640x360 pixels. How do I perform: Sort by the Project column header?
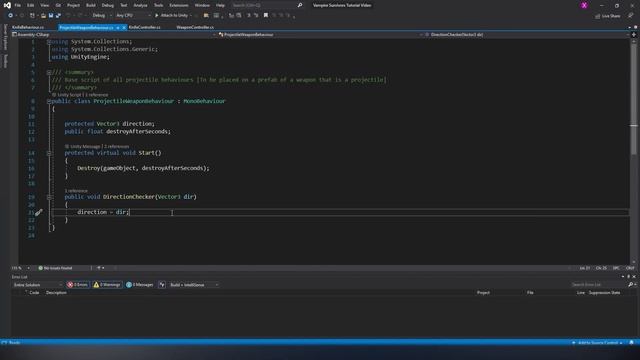tap(483, 293)
